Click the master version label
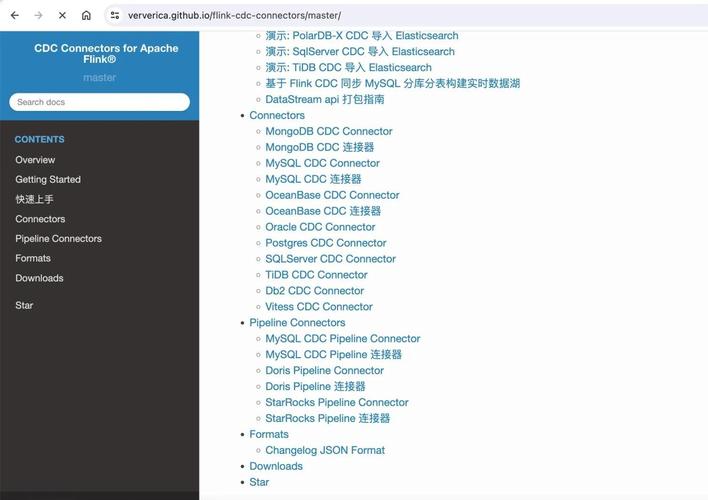The image size is (708, 500). (99, 78)
